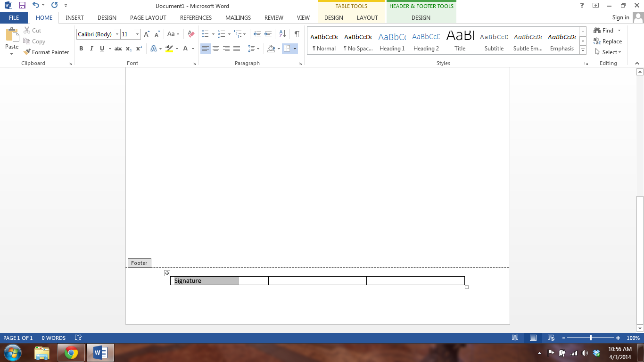This screenshot has height=362, width=644.
Task: Justify the paragraph text
Action: [237, 49]
